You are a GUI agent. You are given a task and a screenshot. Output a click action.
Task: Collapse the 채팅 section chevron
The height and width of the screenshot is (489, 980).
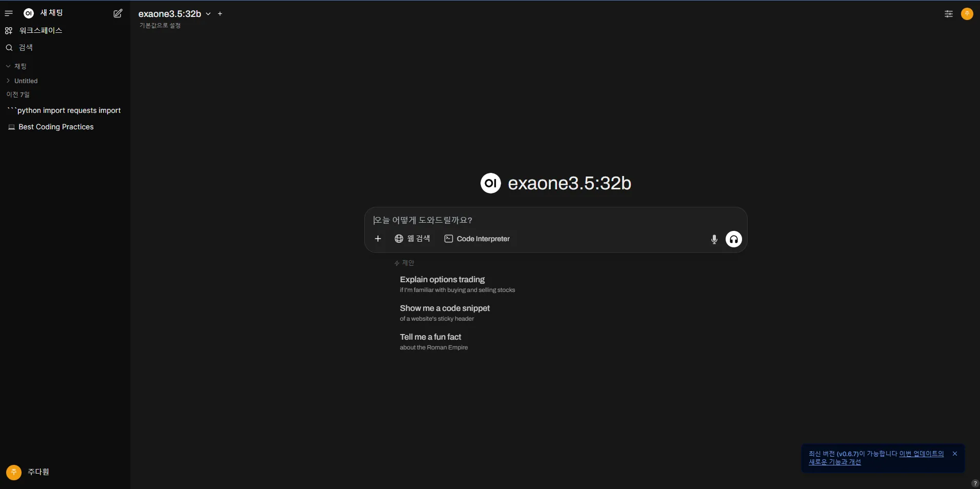8,66
